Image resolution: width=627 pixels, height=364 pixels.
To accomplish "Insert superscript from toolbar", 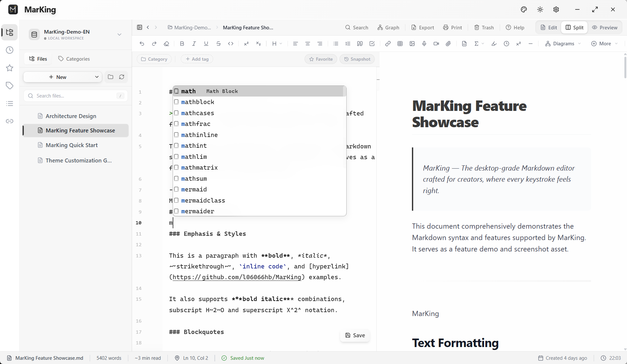I will click(x=246, y=44).
